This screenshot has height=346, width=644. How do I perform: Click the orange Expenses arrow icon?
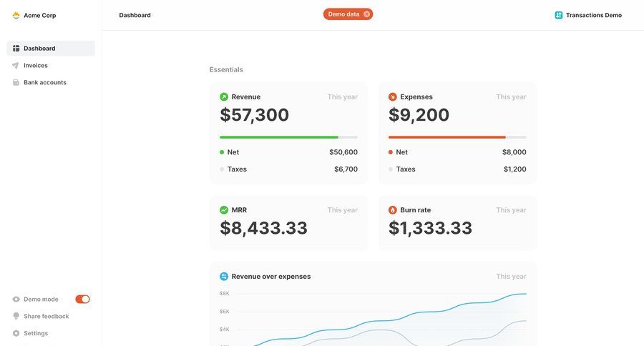click(393, 97)
